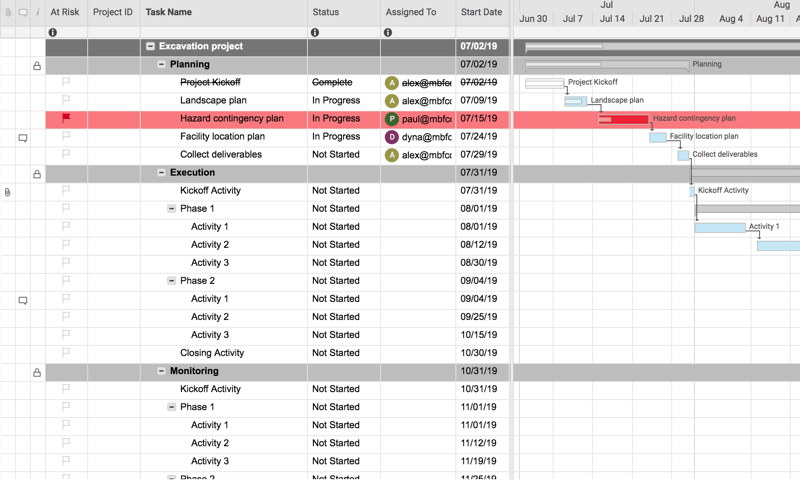Toggle At Risk flag for Monitoring Kickoff Activity
Screen dimensions: 800x480
click(66, 388)
